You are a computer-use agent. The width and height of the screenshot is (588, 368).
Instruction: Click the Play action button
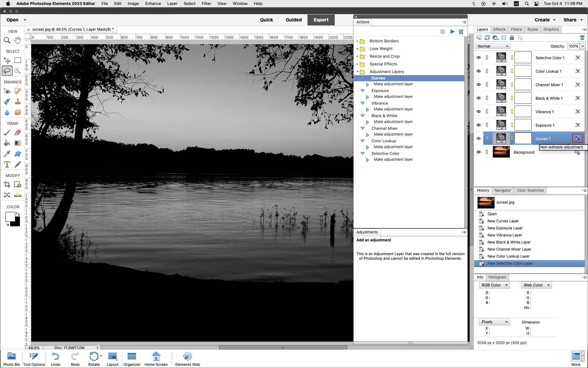pos(452,32)
